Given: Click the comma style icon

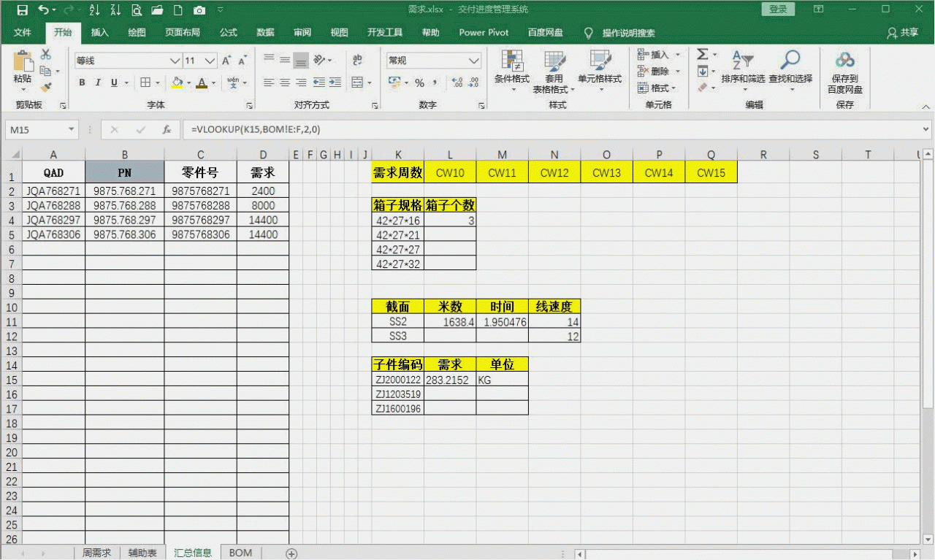Looking at the screenshot, I should tap(435, 83).
